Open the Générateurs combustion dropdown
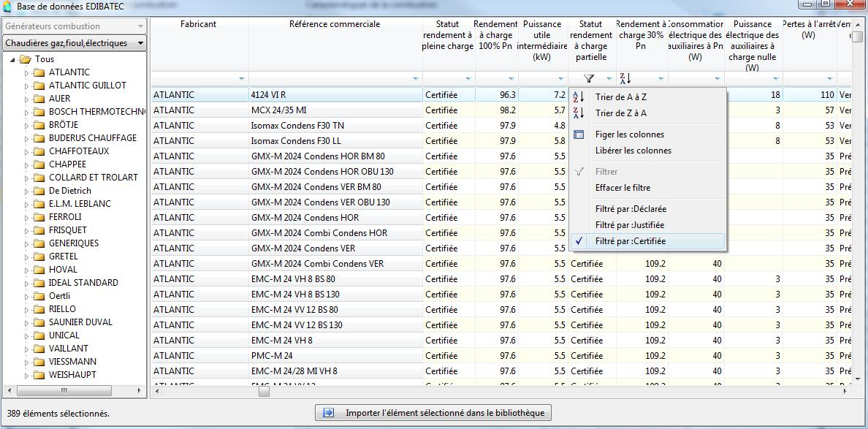This screenshot has height=429, width=868. point(75,26)
